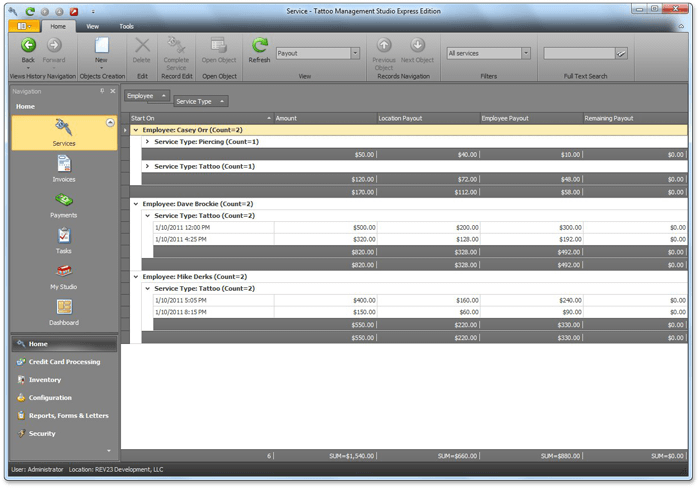Open the Dashboard view
This screenshot has height=489, width=700.
[64, 308]
